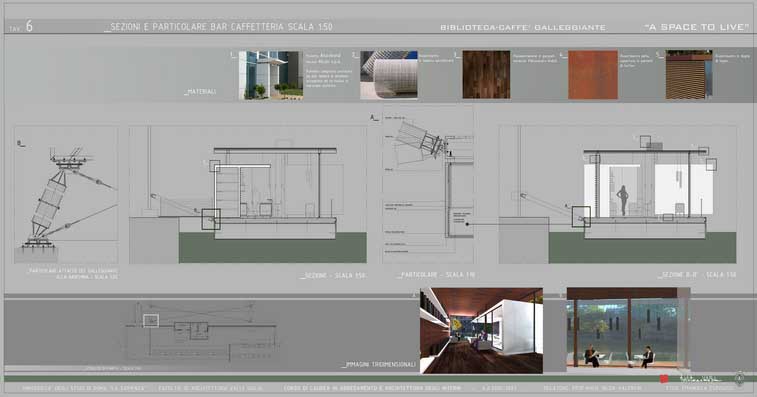Select the black detail marker square in left section
This screenshot has height=397, width=757.
tap(211, 219)
